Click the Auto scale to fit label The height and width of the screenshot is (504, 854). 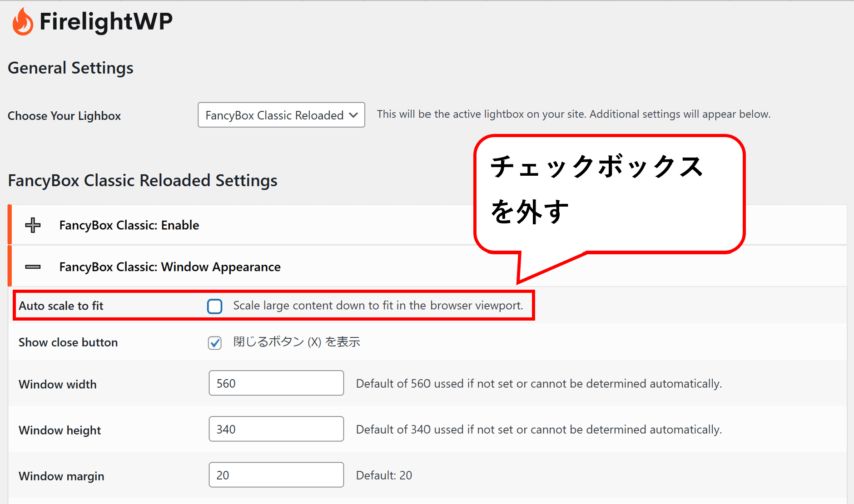pyautogui.click(x=61, y=306)
